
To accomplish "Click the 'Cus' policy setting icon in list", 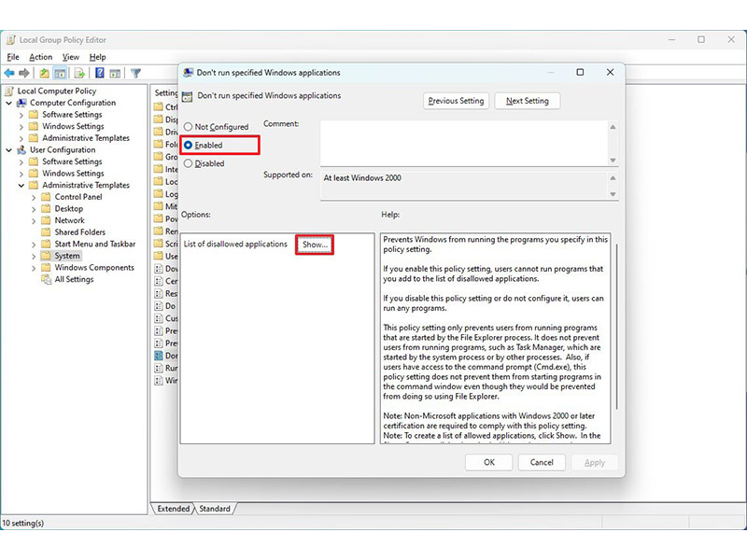I will tap(159, 318).
